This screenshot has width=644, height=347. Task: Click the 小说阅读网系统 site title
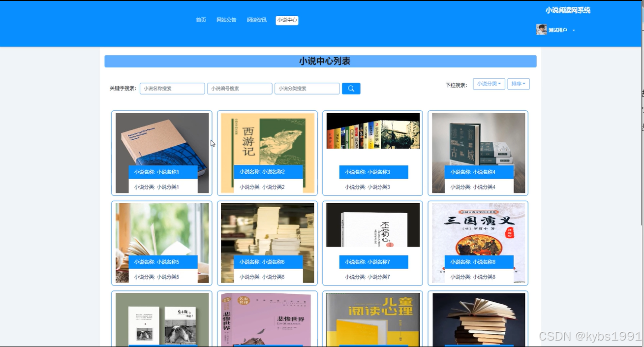point(568,10)
